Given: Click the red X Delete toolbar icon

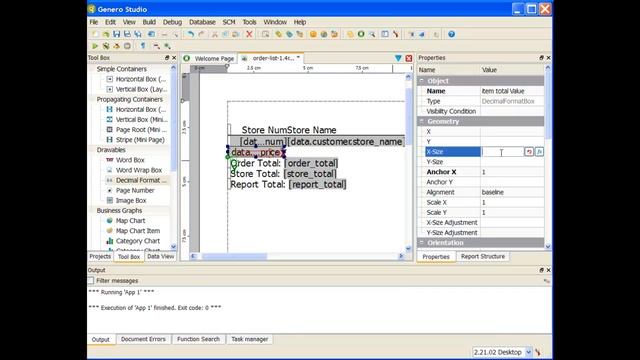Looking at the screenshot, I should 249,34.
